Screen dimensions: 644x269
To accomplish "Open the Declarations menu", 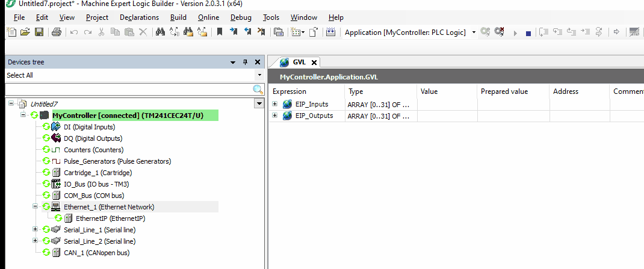I will click(139, 17).
